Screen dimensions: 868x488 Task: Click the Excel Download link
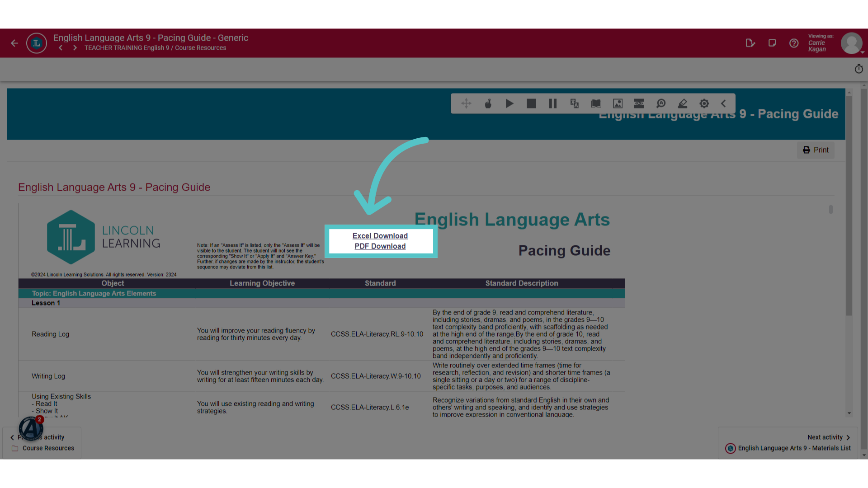pyautogui.click(x=380, y=236)
